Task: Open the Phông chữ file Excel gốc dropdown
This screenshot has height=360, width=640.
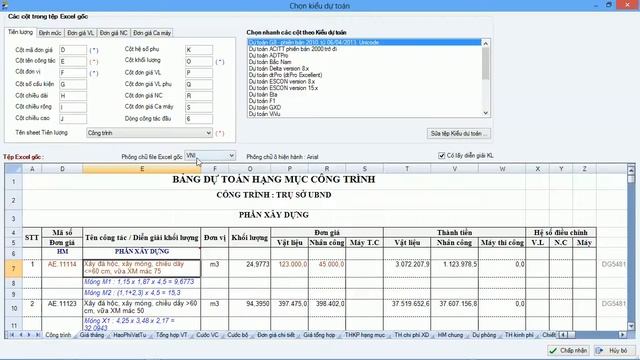Action: 210,156
